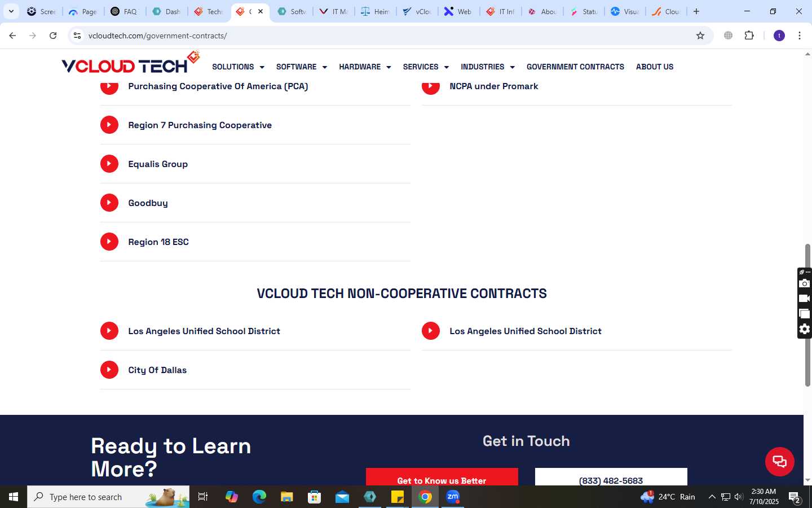Screen dimensions: 812x508
Task: Open the Copilot icon on the taskbar
Action: point(231,497)
